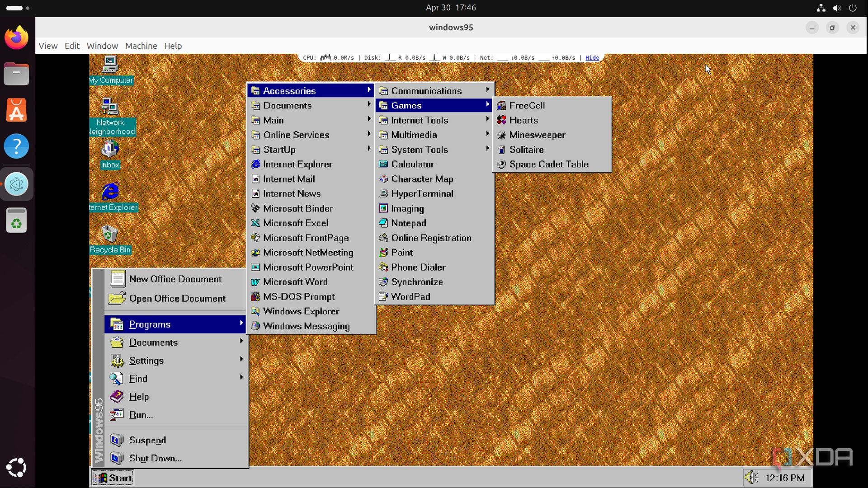
Task: Start Minesweeper game
Action: pyautogui.click(x=552, y=135)
